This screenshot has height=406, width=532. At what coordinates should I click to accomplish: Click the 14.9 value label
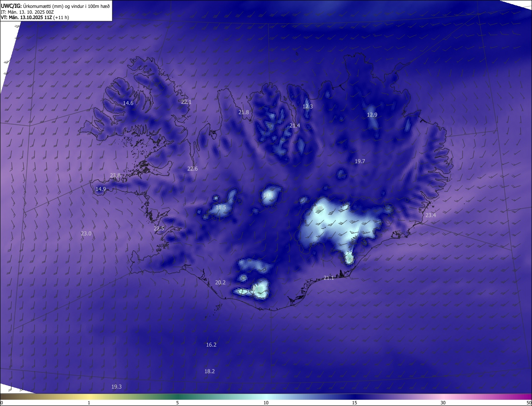click(x=101, y=189)
